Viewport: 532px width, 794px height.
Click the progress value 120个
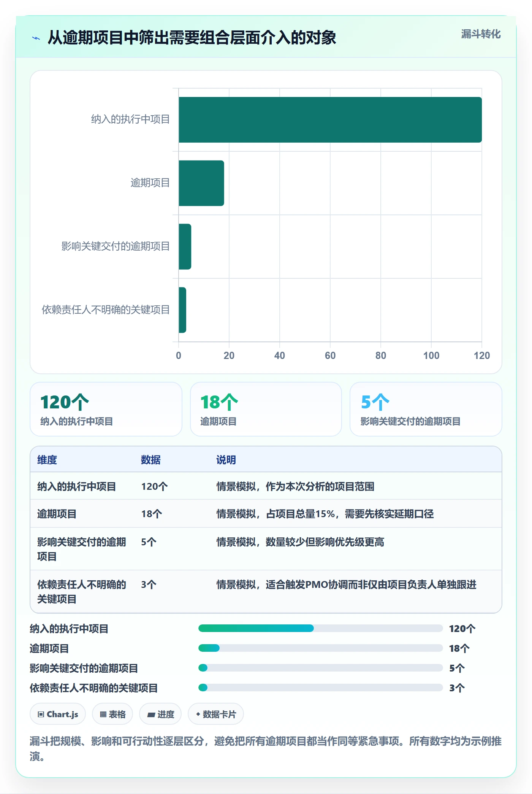(x=462, y=629)
